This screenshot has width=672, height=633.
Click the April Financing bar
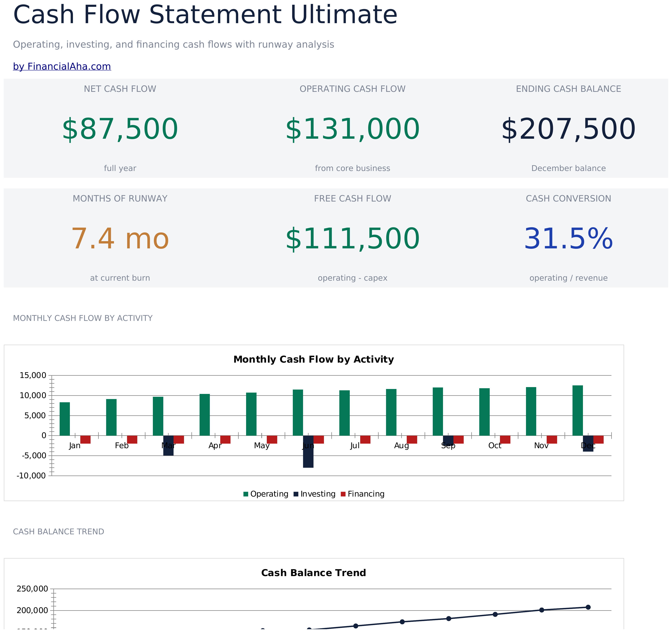pyautogui.click(x=225, y=440)
